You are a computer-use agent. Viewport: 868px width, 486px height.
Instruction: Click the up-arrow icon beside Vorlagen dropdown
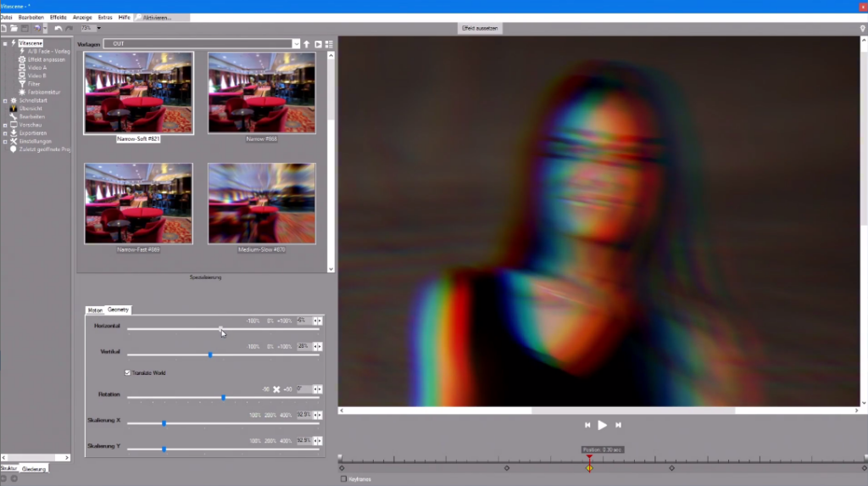click(307, 44)
